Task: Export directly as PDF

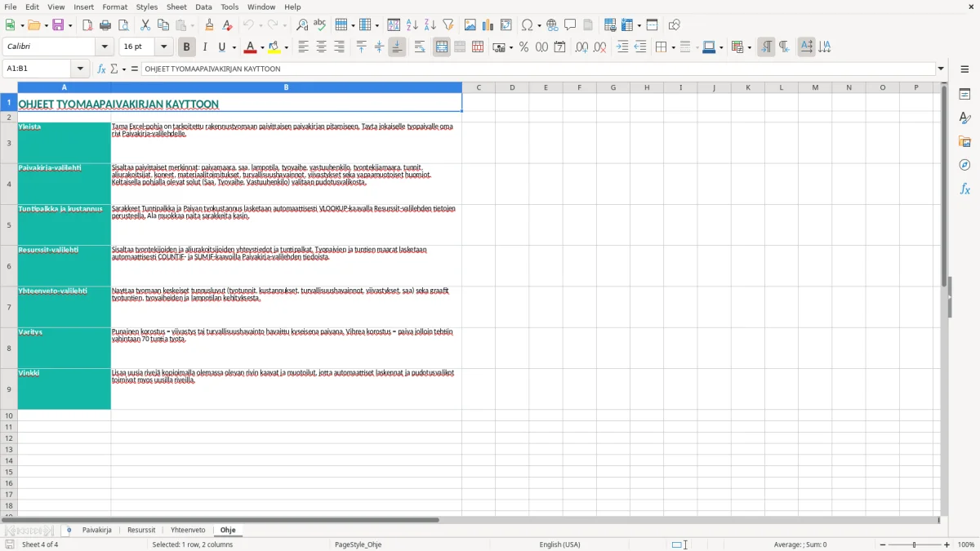Action: pos(87,25)
